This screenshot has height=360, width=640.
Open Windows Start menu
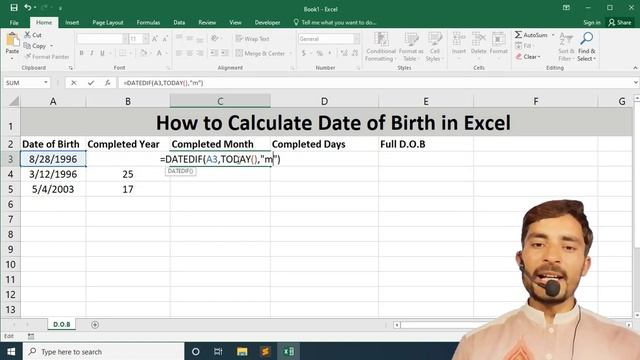[11, 351]
